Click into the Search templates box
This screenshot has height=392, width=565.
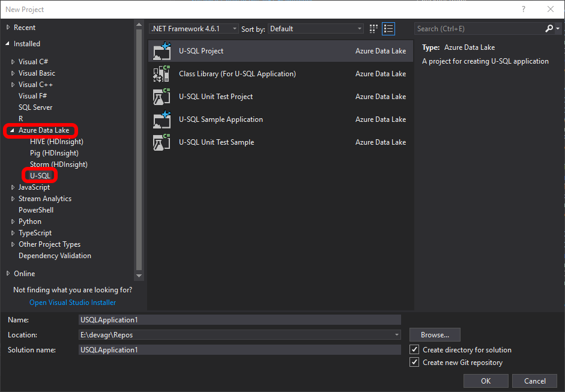coord(479,29)
